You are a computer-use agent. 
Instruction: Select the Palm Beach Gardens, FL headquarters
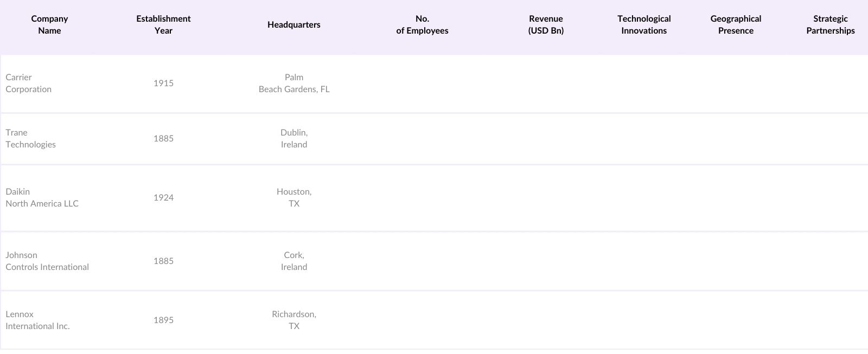(x=294, y=83)
